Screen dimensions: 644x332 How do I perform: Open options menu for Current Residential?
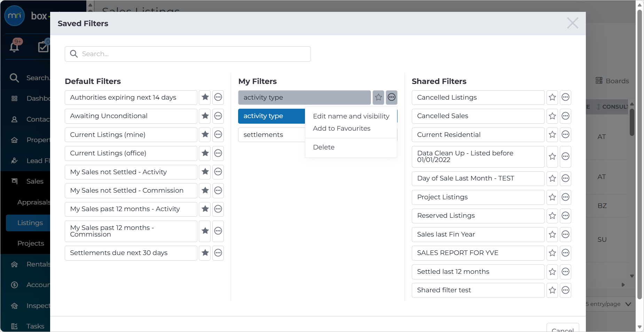point(565,135)
